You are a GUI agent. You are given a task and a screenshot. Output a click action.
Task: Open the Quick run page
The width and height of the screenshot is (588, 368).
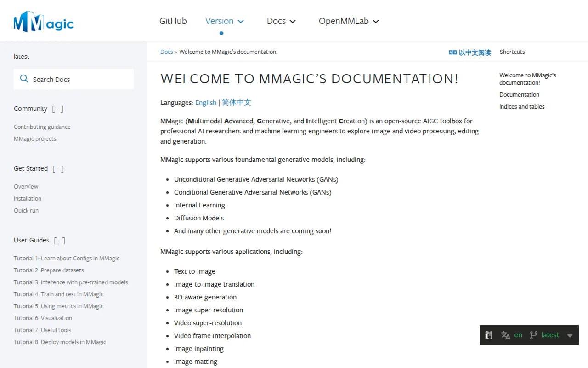26,211
